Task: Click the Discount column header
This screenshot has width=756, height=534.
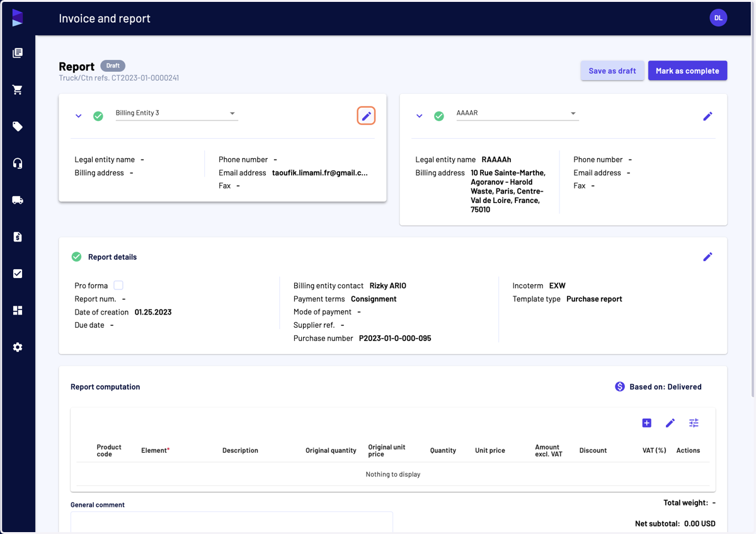Action: tap(593, 450)
